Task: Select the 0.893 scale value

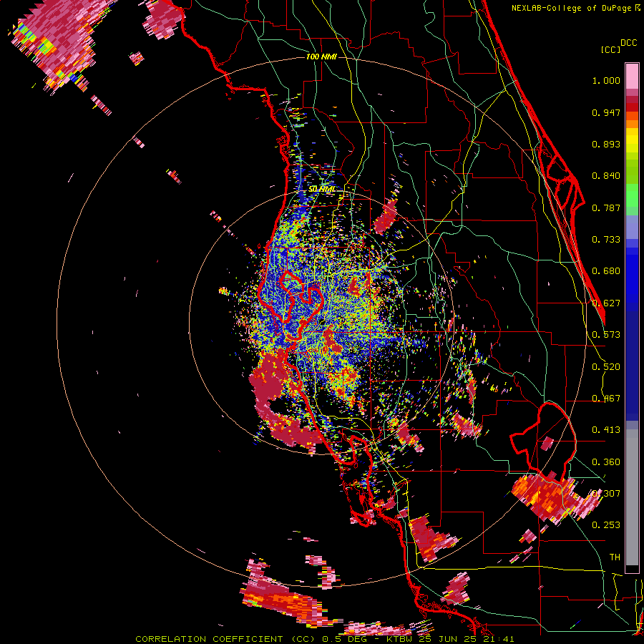Action: click(606, 144)
